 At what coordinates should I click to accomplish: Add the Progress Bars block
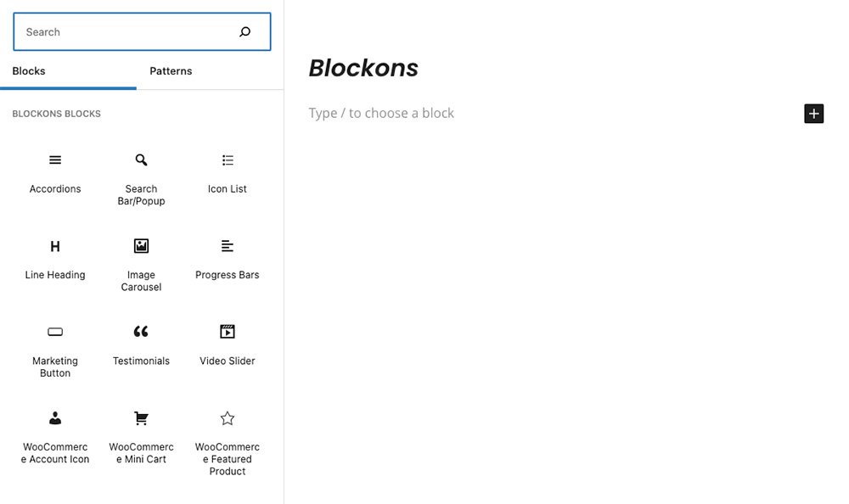[227, 260]
